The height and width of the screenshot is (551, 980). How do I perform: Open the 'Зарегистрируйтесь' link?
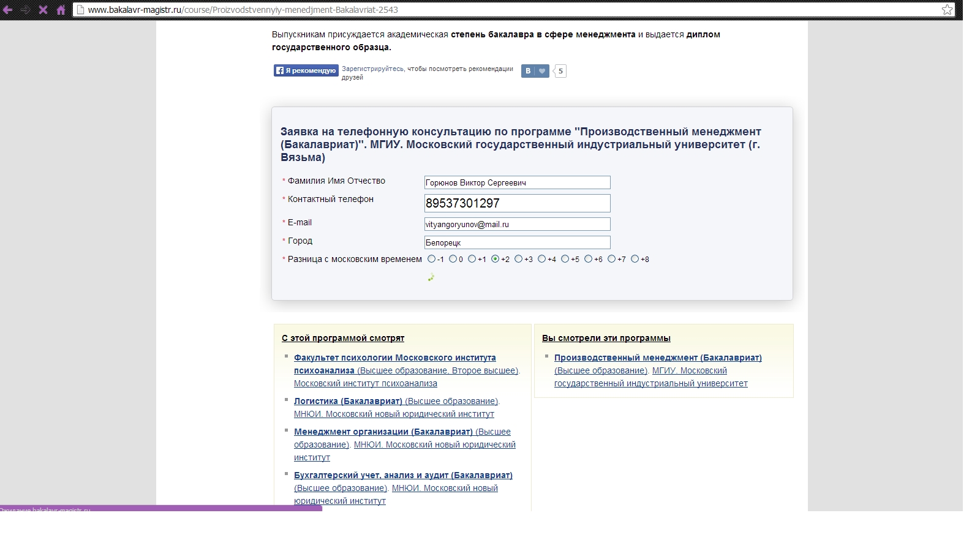(372, 69)
